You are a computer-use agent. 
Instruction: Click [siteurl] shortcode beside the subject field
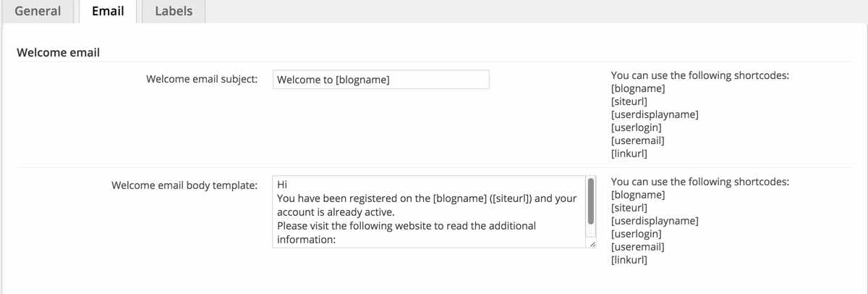[x=629, y=101]
